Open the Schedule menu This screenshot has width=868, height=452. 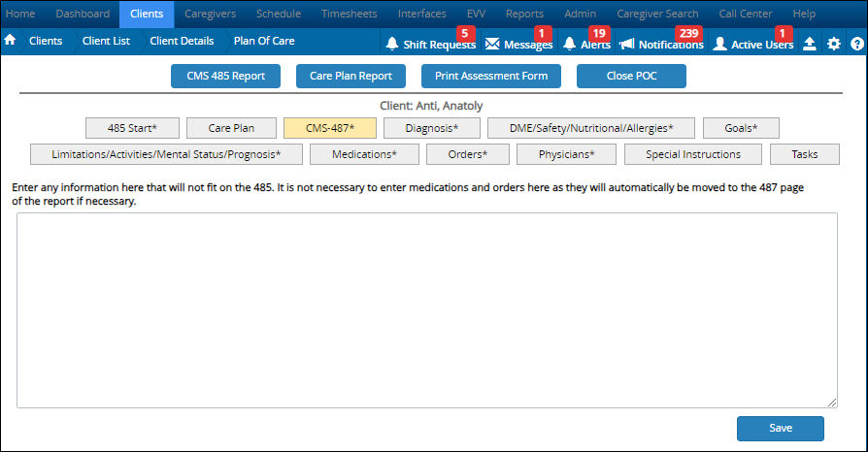[x=279, y=14]
